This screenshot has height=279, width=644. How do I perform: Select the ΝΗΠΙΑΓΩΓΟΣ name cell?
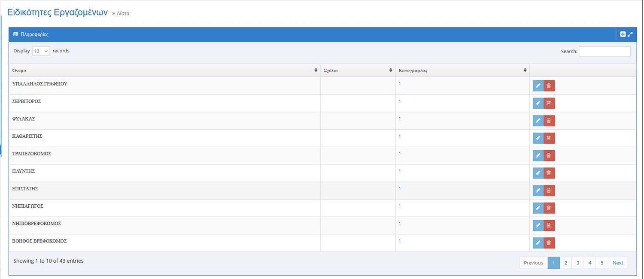[165, 208]
